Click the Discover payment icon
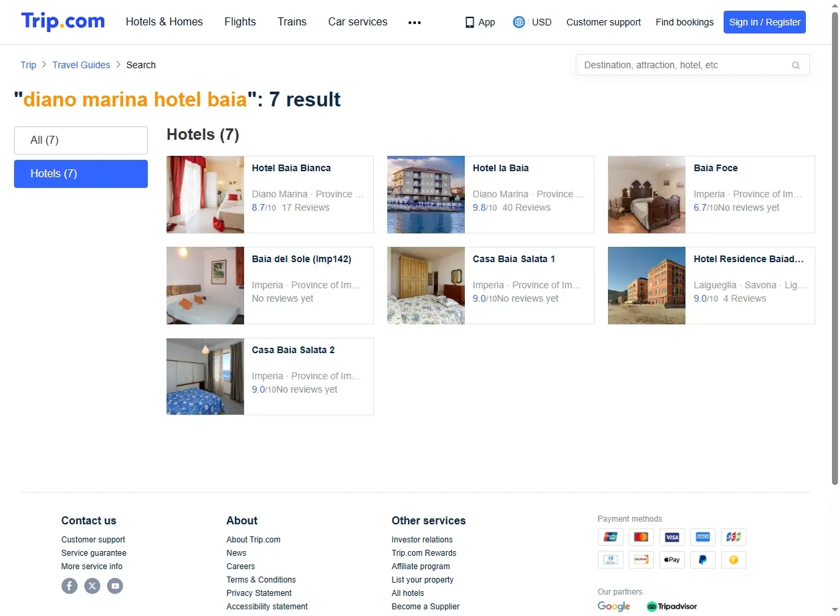This screenshot has height=616, width=840. click(641, 559)
